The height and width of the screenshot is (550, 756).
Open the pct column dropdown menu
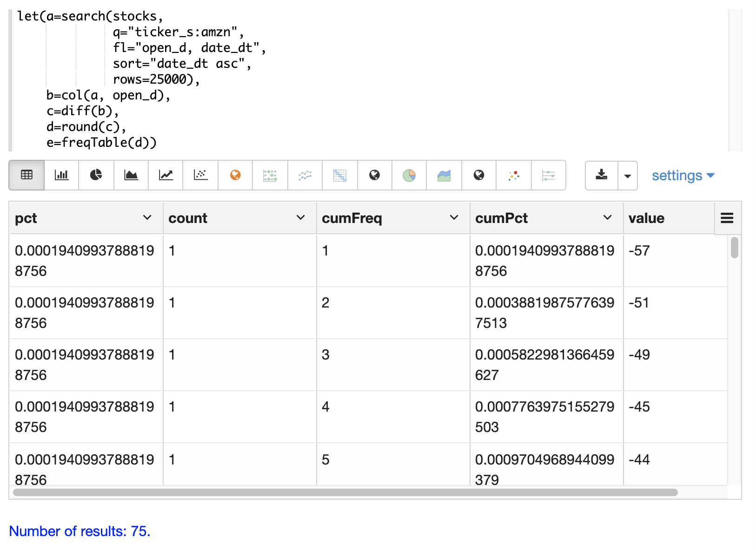click(147, 217)
